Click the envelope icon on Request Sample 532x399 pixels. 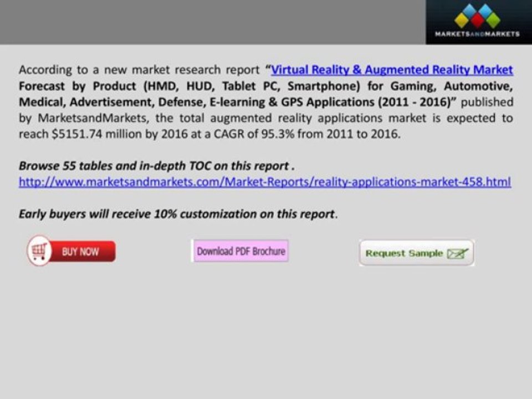pos(458,253)
